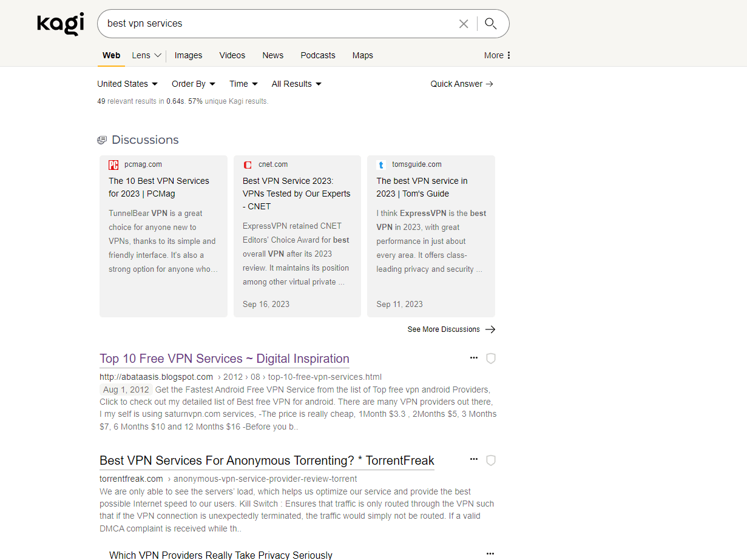
Task: Click the abataasis.blogspot.com URL
Action: click(157, 377)
